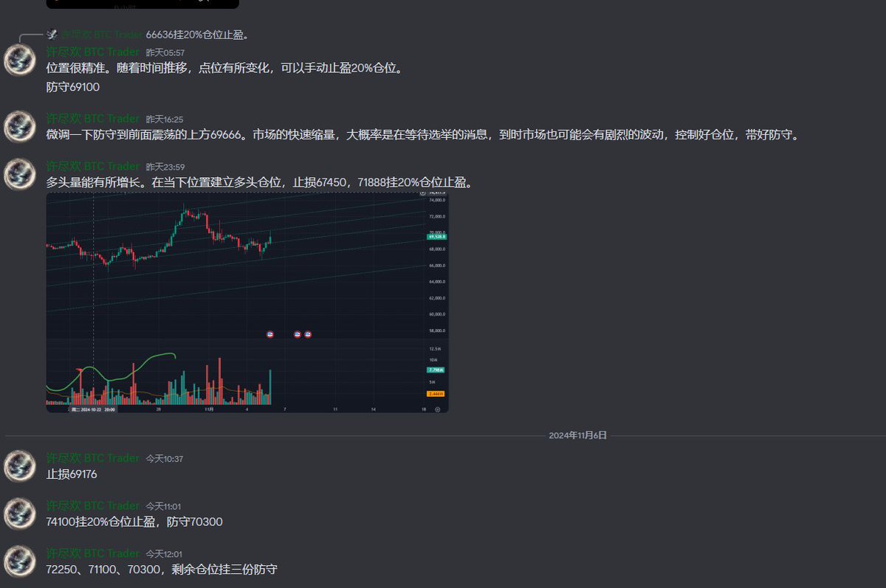The width and height of the screenshot is (886, 588).
Task: Click the avatar beside the 今天12:01 message
Action: tap(19, 562)
